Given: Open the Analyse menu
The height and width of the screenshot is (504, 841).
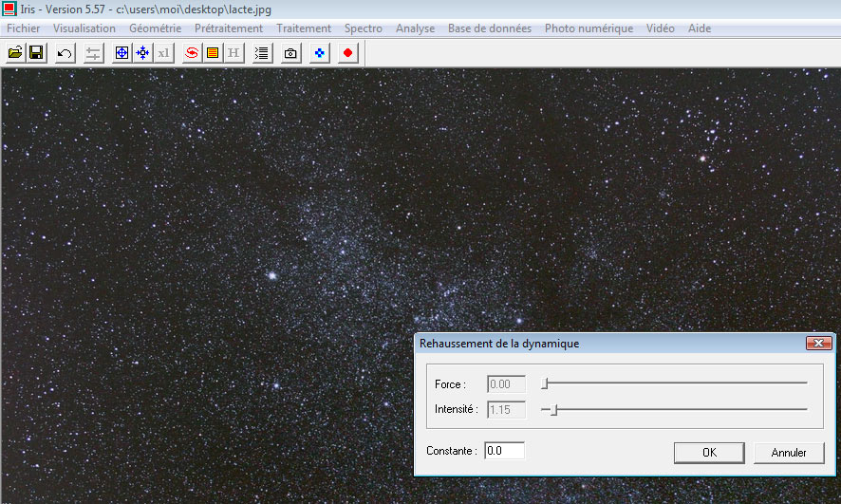Looking at the screenshot, I should click(415, 28).
